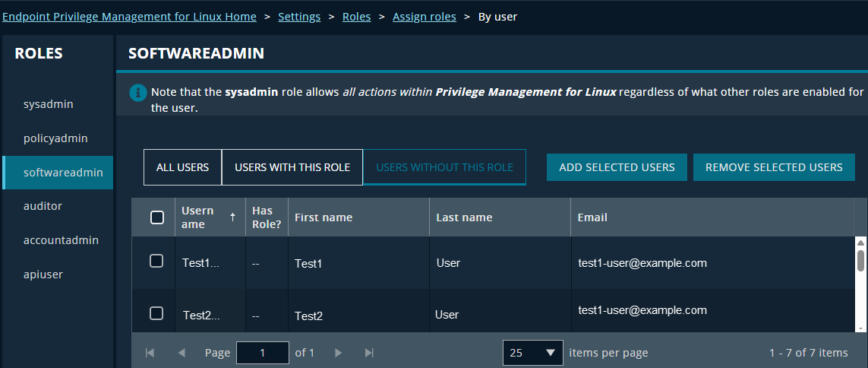
Task: Click Add Selected Users button
Action: click(x=617, y=167)
